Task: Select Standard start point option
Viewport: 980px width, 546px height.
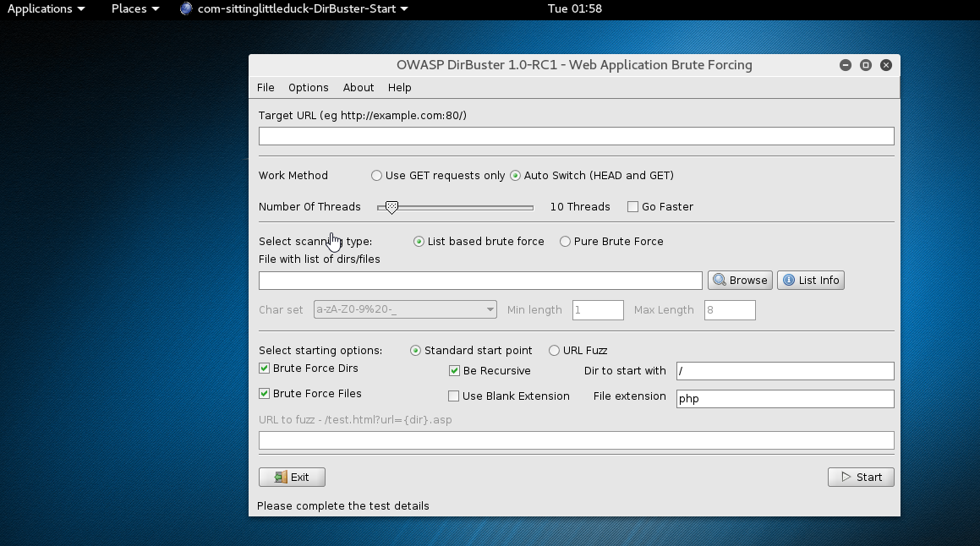Action: coord(416,351)
